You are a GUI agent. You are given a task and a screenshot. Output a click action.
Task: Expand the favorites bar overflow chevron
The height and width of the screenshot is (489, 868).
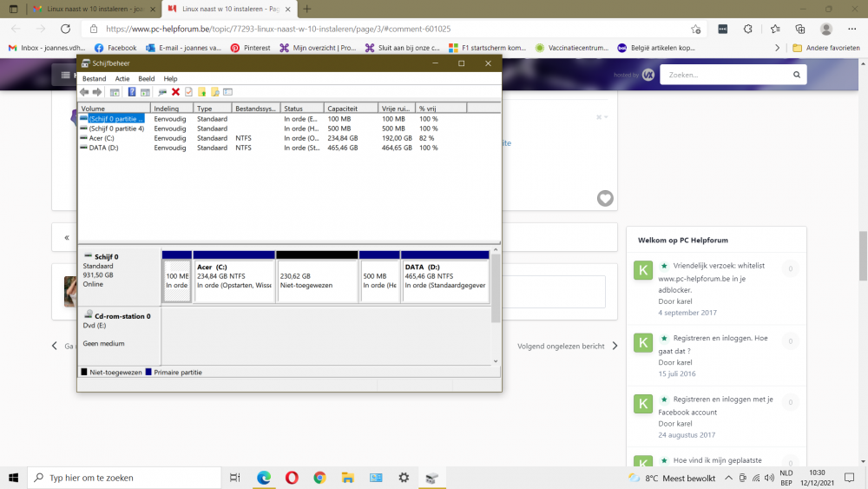point(777,48)
